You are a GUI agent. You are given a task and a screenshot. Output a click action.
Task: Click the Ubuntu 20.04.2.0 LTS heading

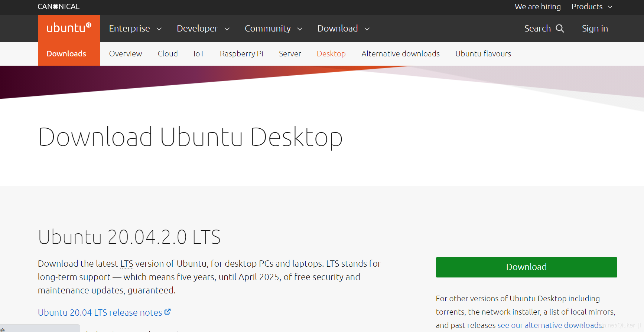pyautogui.click(x=129, y=237)
